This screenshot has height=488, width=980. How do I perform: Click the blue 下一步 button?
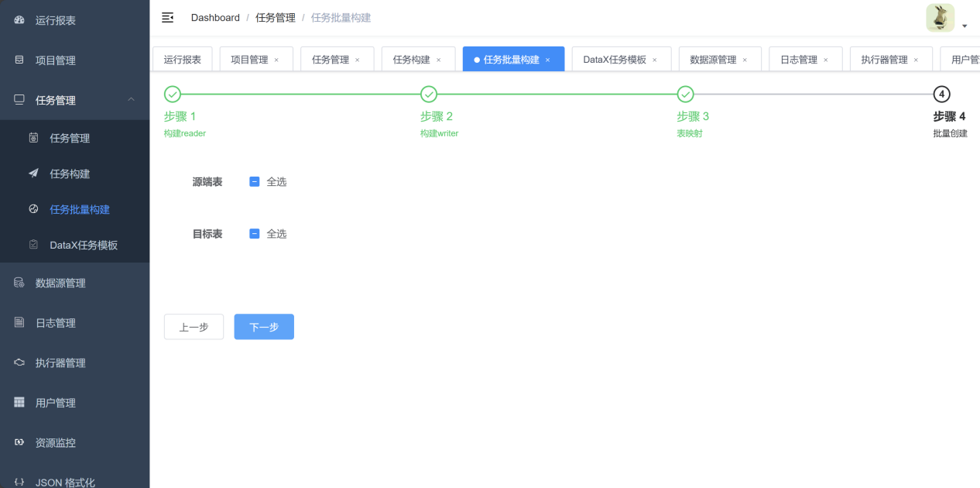[x=264, y=327]
